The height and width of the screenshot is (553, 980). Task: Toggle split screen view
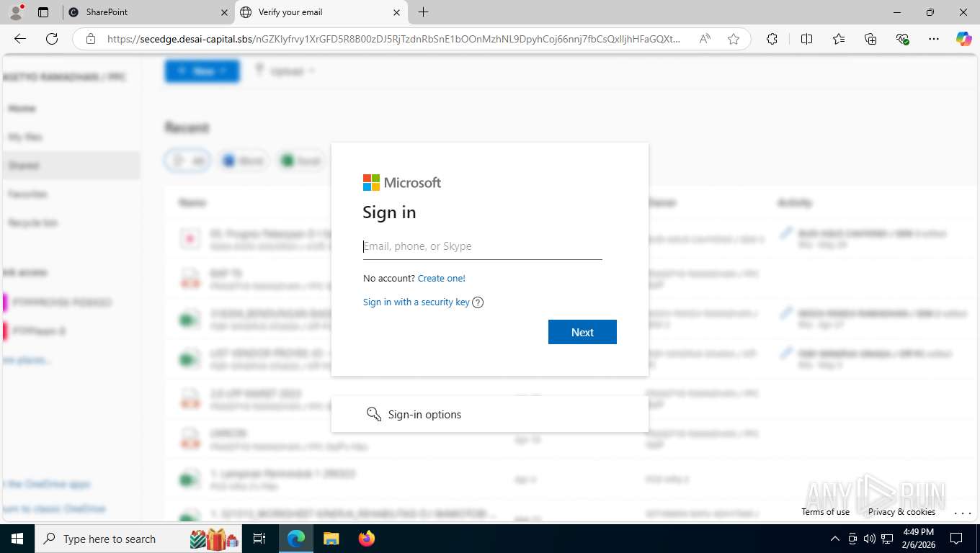point(806,39)
